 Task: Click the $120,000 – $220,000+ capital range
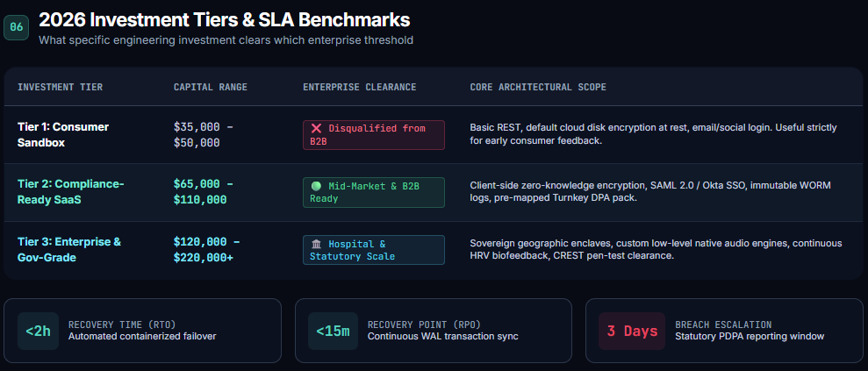pyautogui.click(x=206, y=250)
